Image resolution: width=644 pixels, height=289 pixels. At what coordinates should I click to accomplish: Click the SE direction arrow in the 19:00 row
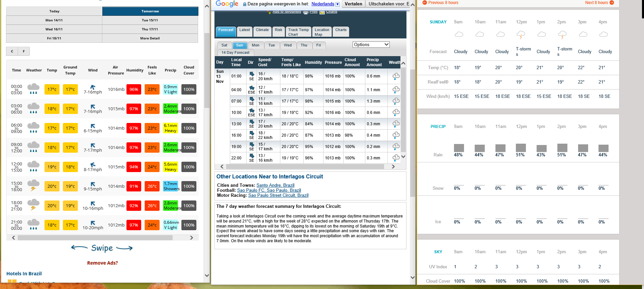(x=252, y=144)
